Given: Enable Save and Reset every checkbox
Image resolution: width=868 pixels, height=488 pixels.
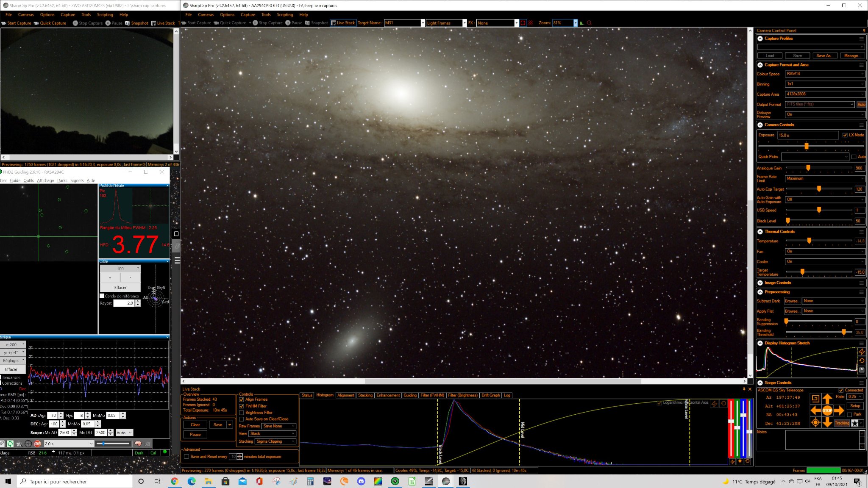Looking at the screenshot, I should click(186, 457).
